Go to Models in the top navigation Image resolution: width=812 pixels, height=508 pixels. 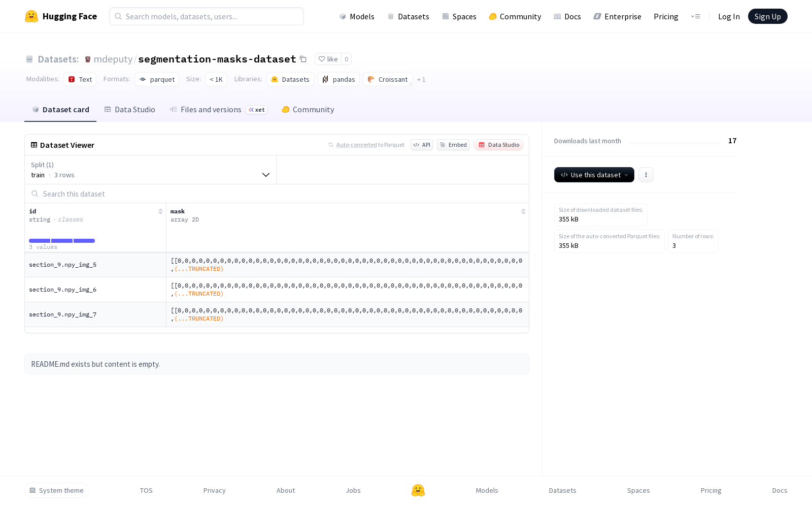pyautogui.click(x=357, y=16)
